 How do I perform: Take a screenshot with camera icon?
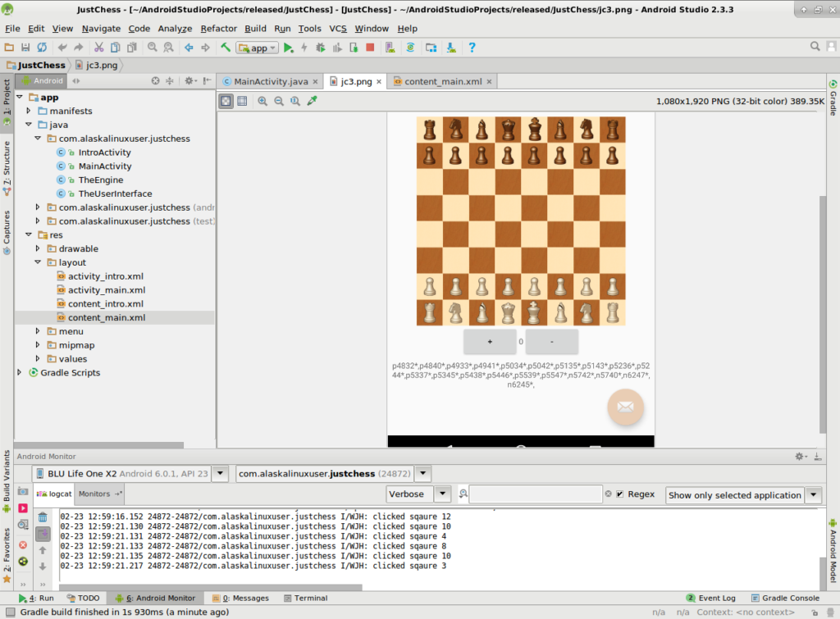pos(23,493)
